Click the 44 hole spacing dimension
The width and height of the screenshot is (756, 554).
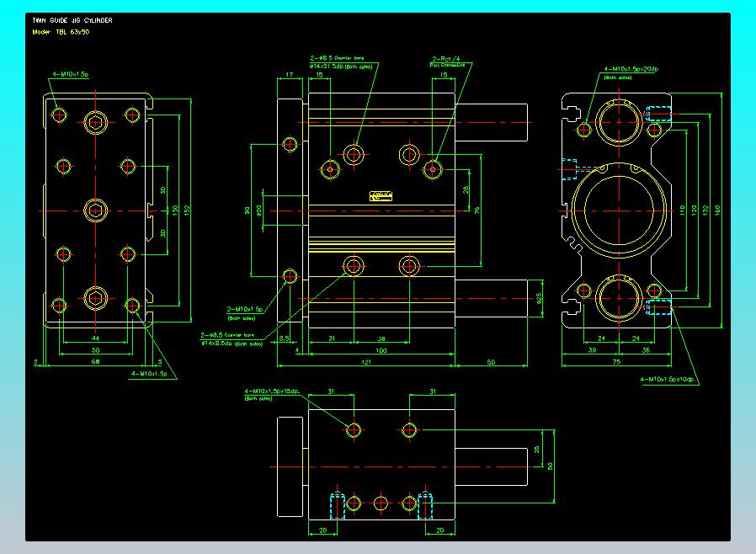(x=95, y=338)
